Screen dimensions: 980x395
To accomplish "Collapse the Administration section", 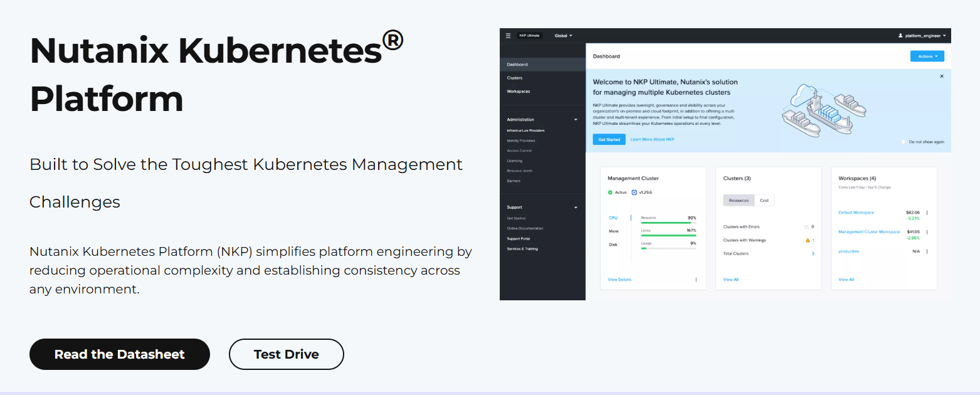I will (576, 119).
